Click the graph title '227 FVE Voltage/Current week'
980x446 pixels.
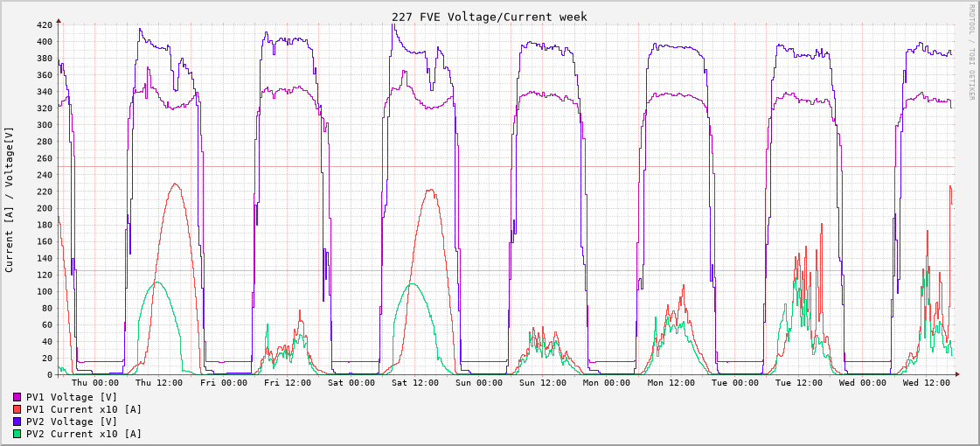pos(490,17)
